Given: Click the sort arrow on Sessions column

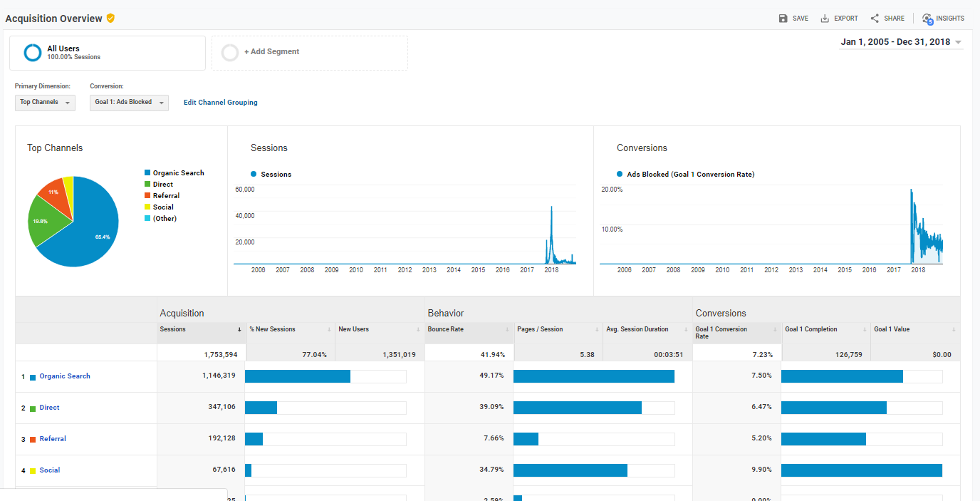Looking at the screenshot, I should tap(239, 329).
